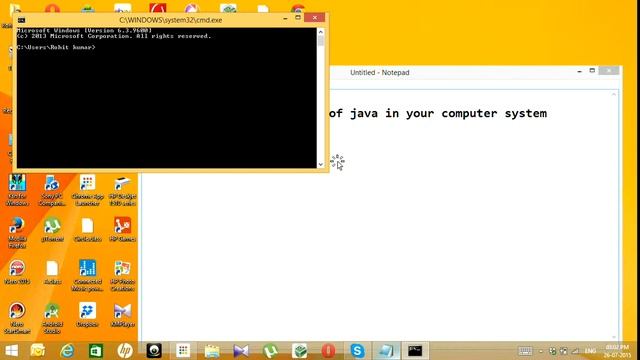Open uTorrent desktop shortcut

[52, 229]
